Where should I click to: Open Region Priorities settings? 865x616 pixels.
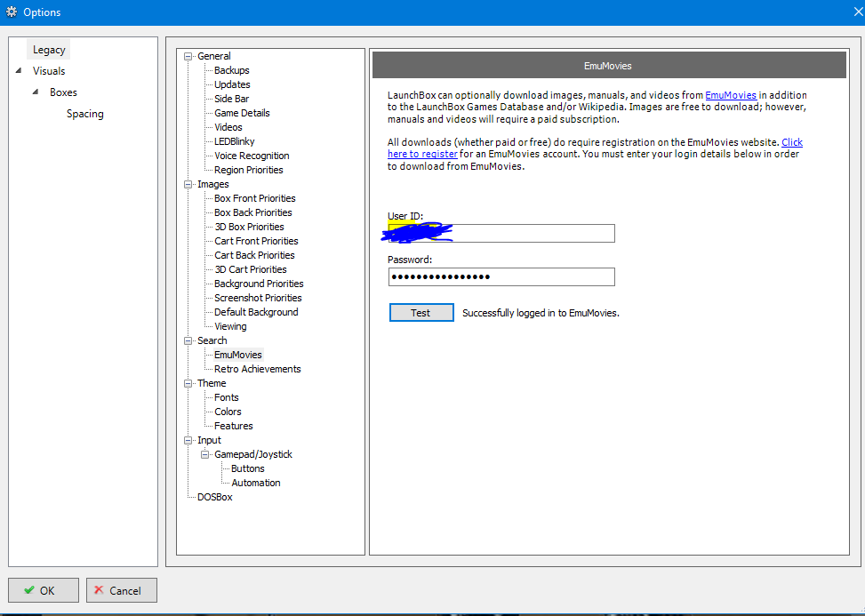tap(249, 170)
